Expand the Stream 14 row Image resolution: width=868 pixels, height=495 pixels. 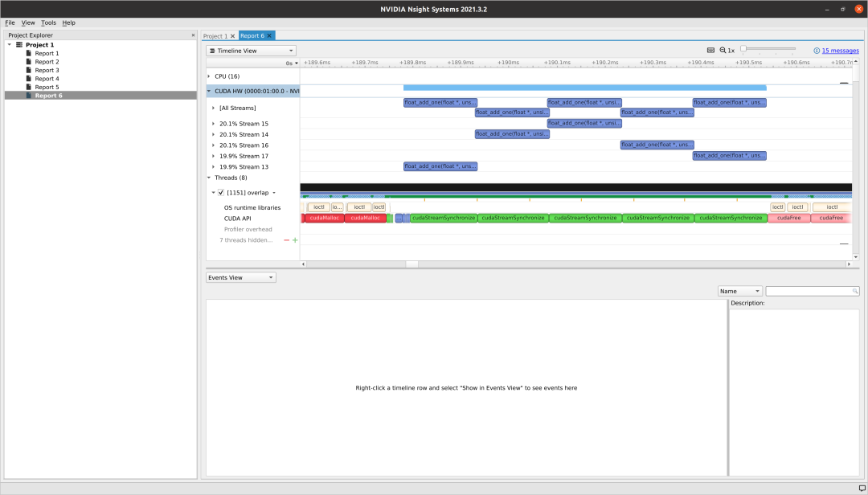(213, 134)
